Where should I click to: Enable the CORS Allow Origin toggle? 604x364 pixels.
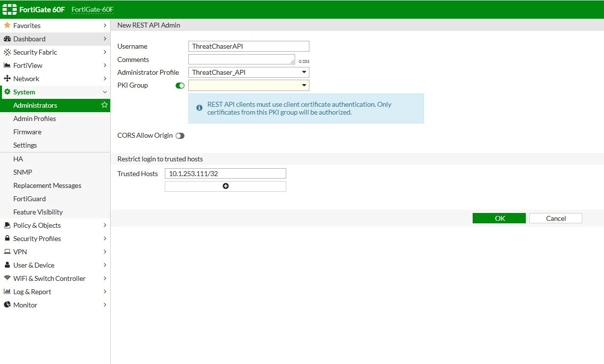tap(180, 136)
